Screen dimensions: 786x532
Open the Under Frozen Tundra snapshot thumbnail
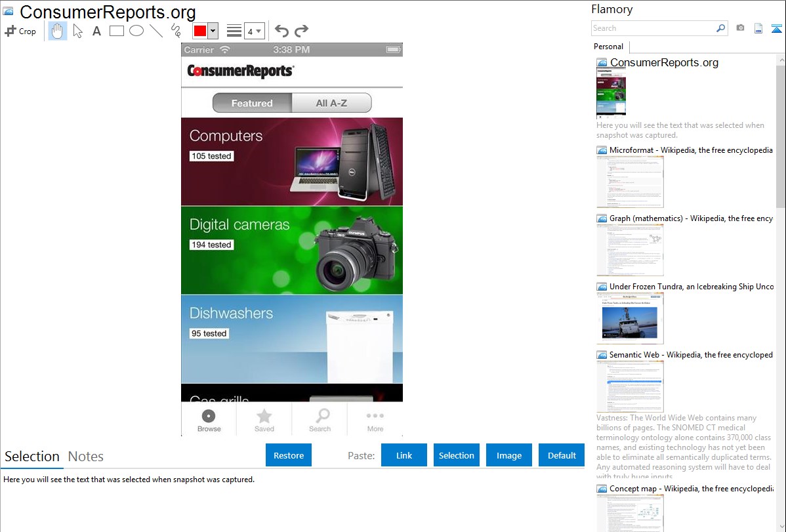630,318
